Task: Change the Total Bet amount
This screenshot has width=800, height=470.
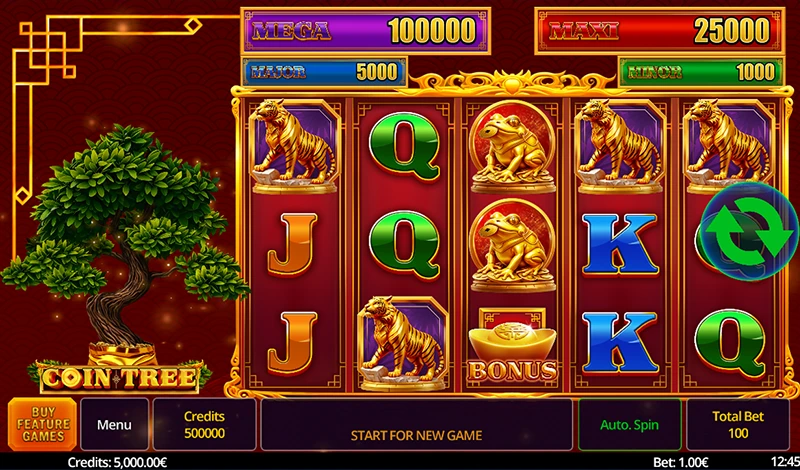Action: (x=738, y=425)
